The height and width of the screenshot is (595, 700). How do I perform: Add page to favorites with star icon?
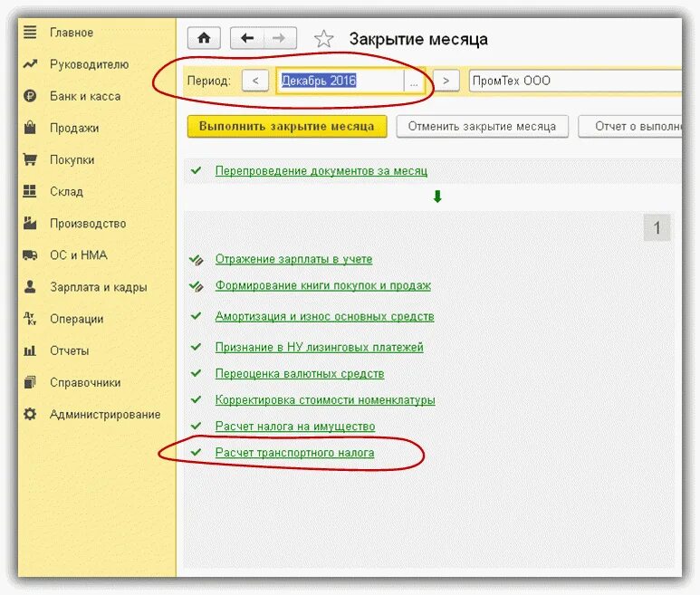pos(323,39)
